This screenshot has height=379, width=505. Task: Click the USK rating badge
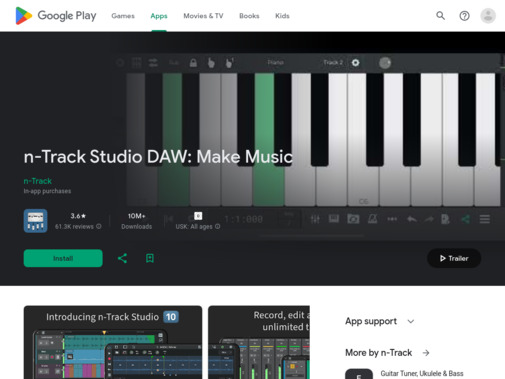[x=198, y=216]
